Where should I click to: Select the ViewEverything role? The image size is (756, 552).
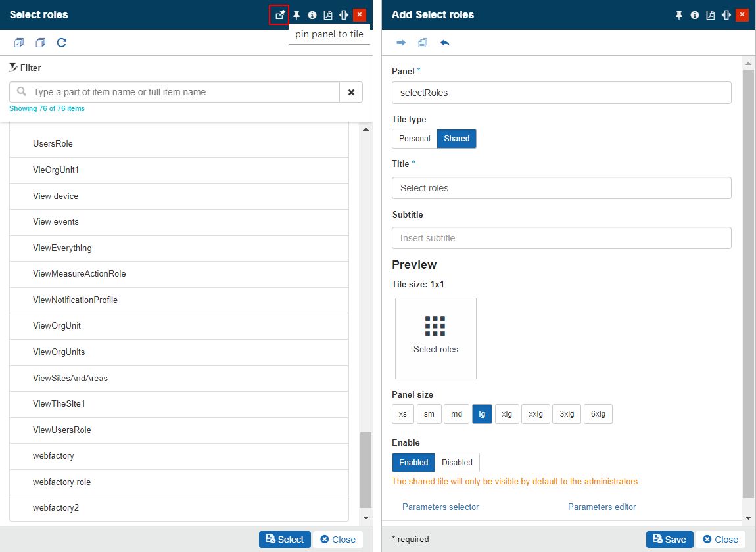[x=62, y=248]
